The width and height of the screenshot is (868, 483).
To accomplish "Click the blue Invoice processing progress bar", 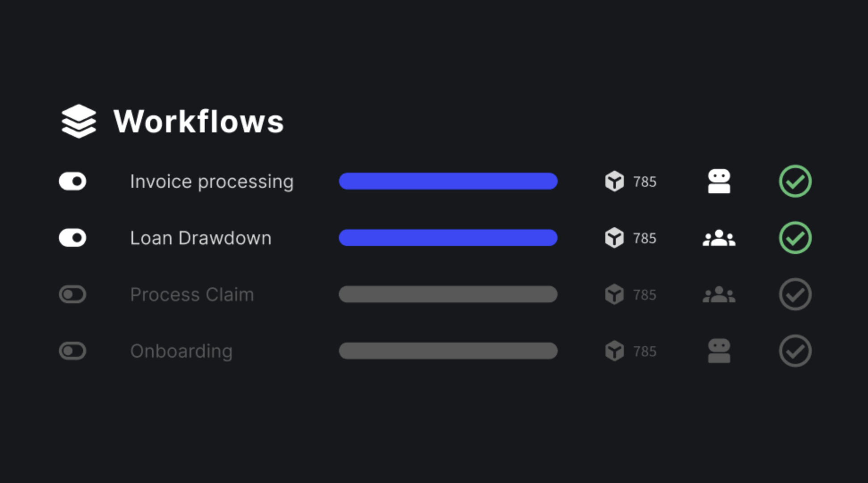I will pos(448,181).
